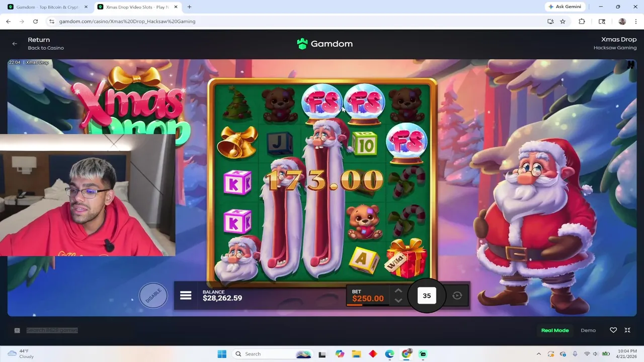Switch to Real Mode

click(555, 330)
